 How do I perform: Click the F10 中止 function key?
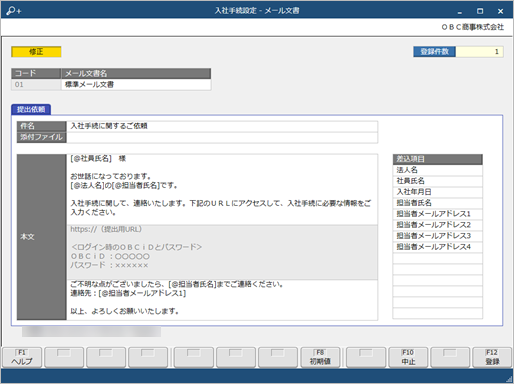[408, 357]
